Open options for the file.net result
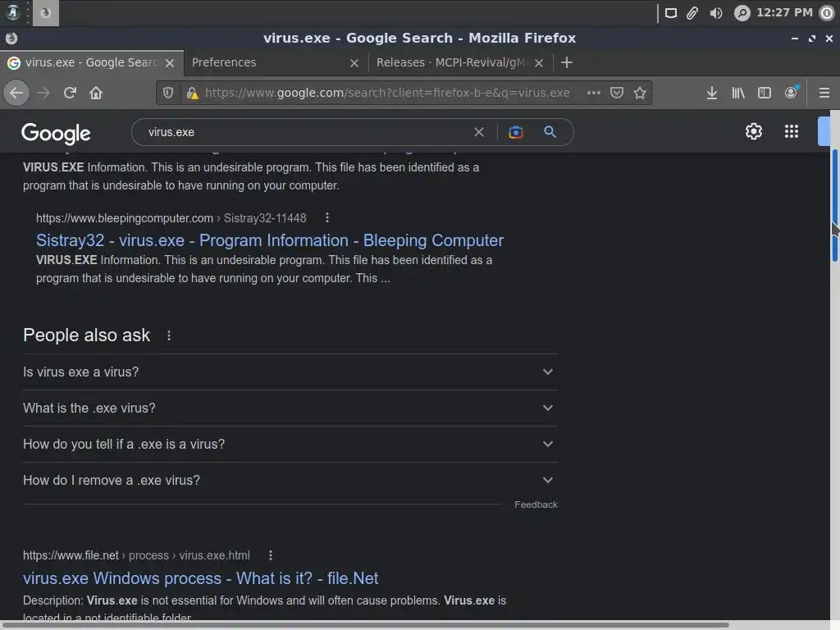The width and height of the screenshot is (840, 630). 271,555
